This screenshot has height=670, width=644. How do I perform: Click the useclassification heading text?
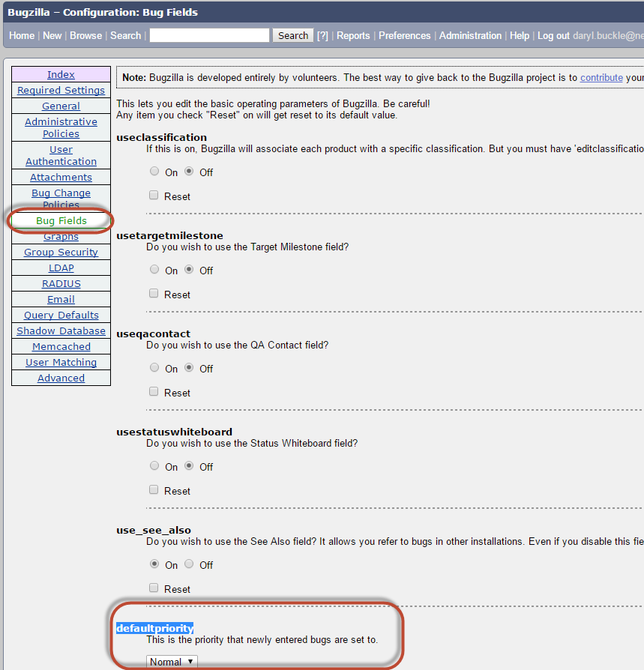[x=161, y=137]
